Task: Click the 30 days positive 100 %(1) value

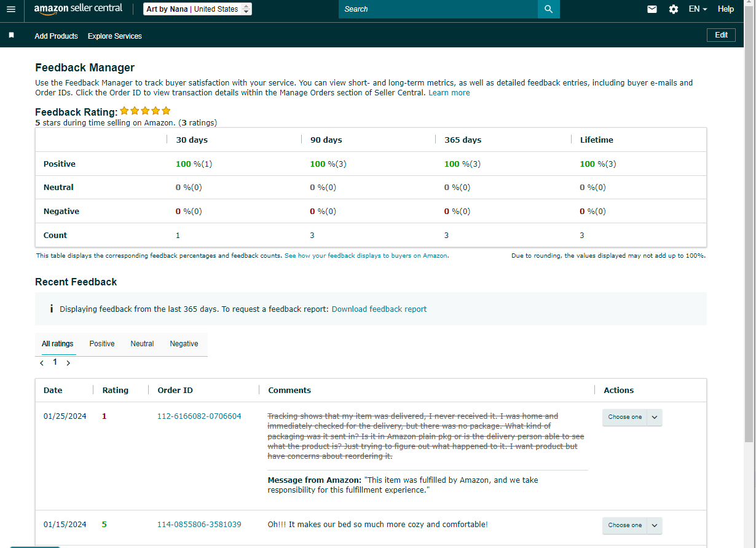Action: coord(194,164)
